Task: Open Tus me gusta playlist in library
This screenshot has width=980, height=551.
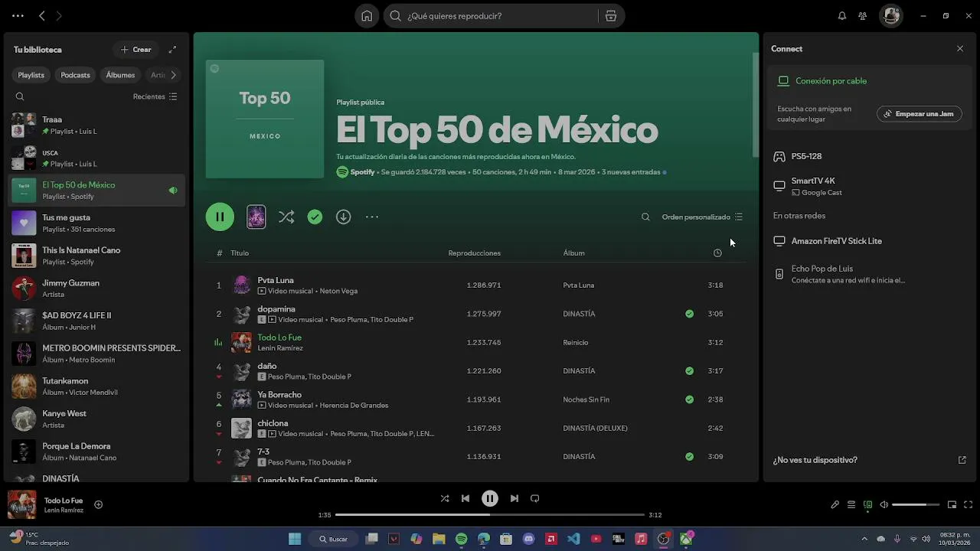Action: (96, 223)
